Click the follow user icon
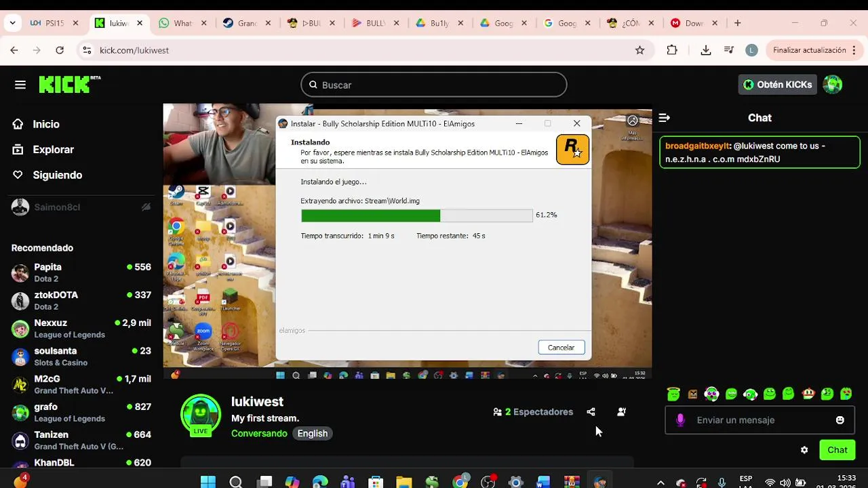868x488 pixels. tap(621, 411)
